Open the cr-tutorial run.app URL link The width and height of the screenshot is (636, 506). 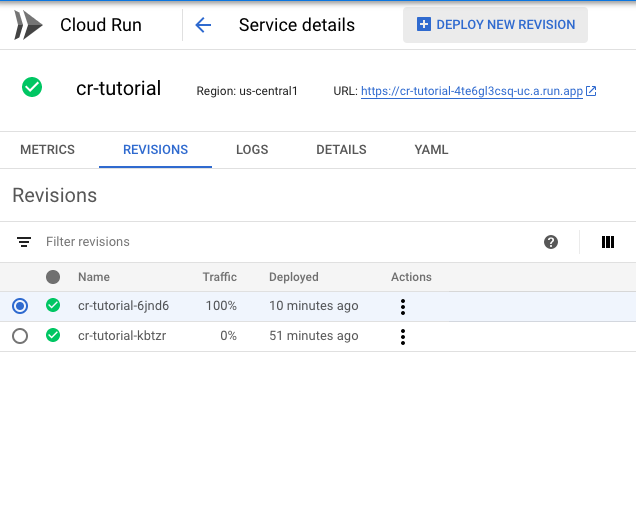[x=472, y=91]
